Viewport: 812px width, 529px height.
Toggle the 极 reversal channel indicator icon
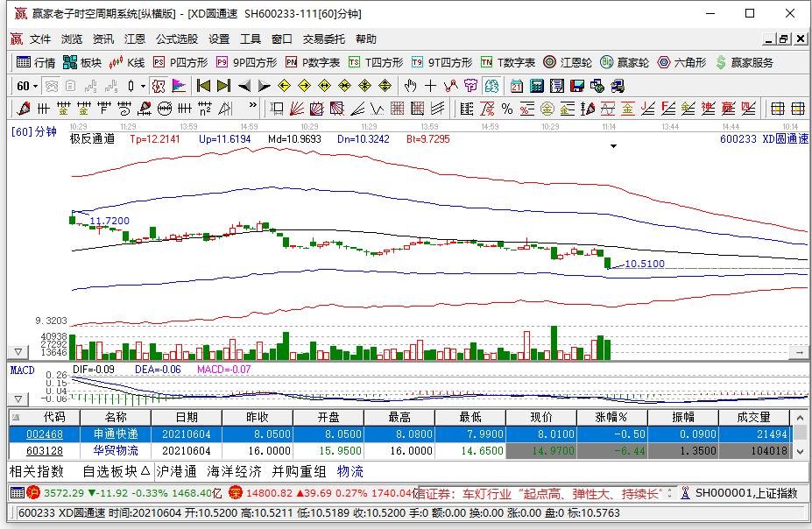pos(159,86)
